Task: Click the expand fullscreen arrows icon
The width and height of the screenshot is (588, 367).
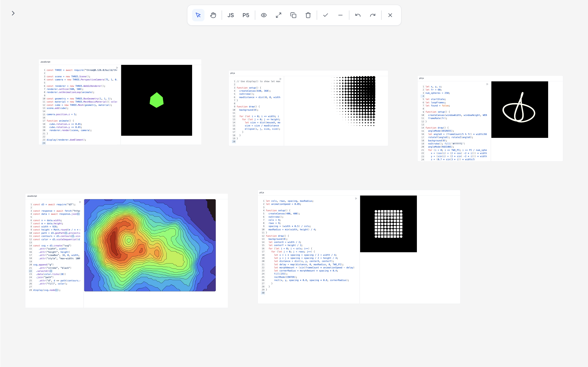Action: (278, 15)
